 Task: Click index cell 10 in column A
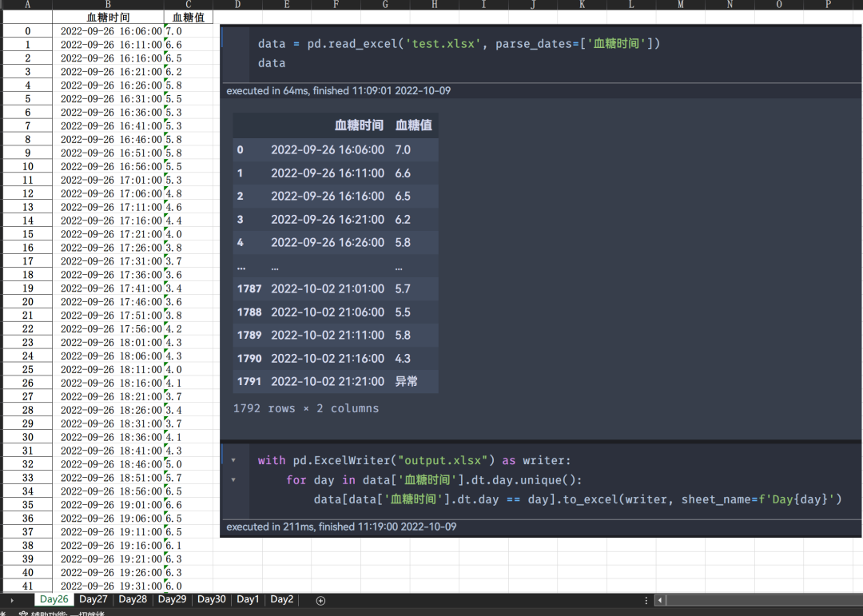27,166
